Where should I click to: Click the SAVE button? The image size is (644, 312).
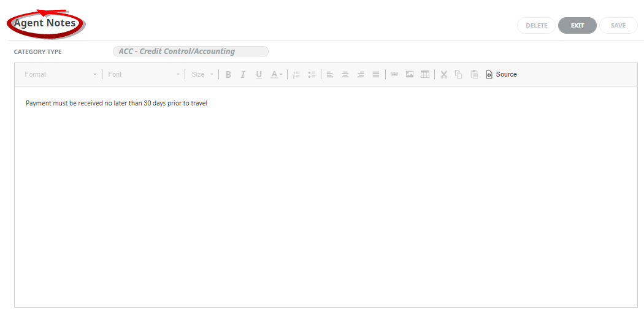pyautogui.click(x=618, y=26)
